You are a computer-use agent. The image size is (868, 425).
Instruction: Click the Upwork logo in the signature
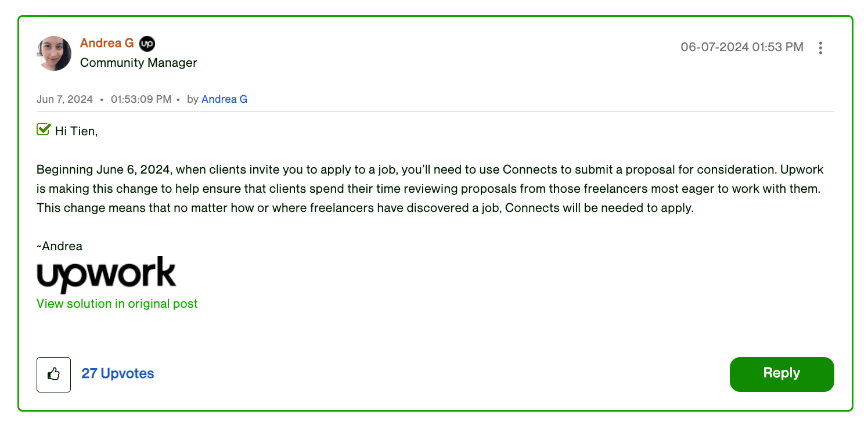tap(106, 274)
